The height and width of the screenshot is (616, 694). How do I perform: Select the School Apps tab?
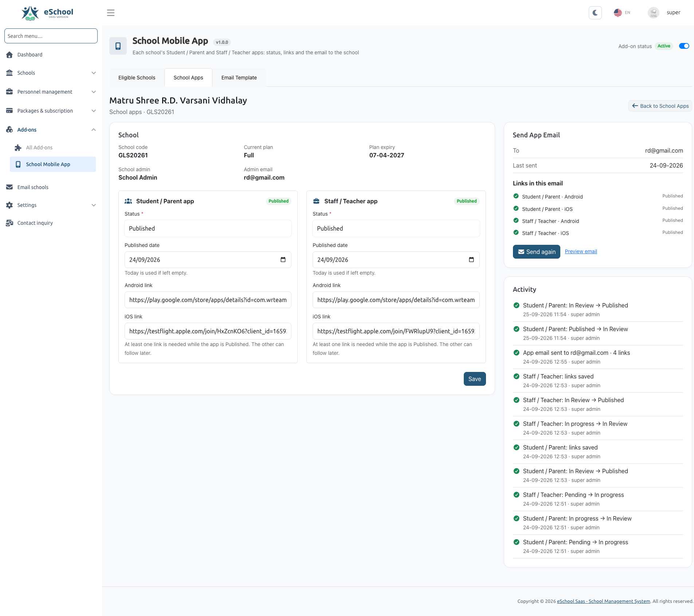click(188, 78)
